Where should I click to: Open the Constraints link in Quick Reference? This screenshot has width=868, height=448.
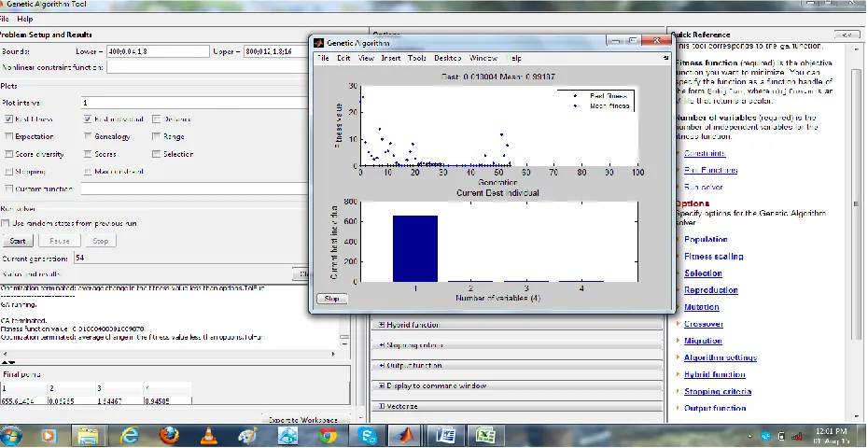click(705, 153)
